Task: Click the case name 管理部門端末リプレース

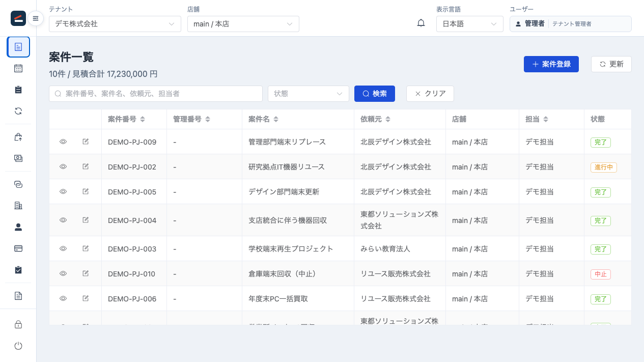Action: coord(287,142)
